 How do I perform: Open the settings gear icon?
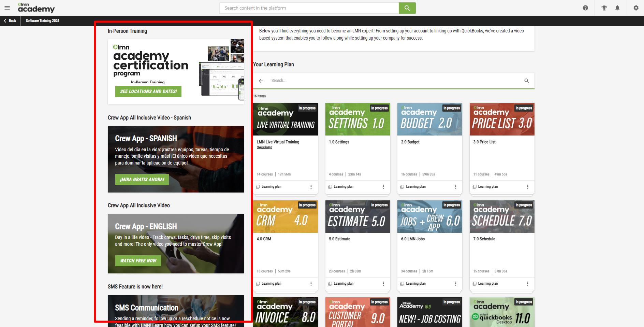tap(636, 8)
